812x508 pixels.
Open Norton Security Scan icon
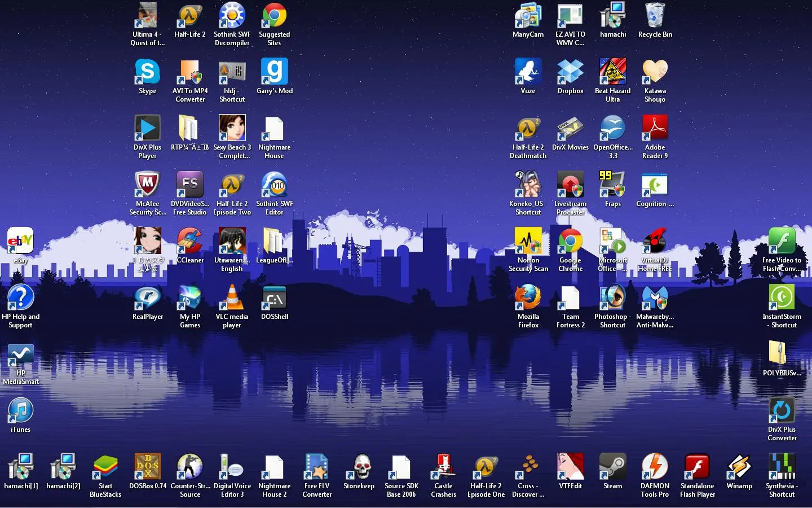528,241
